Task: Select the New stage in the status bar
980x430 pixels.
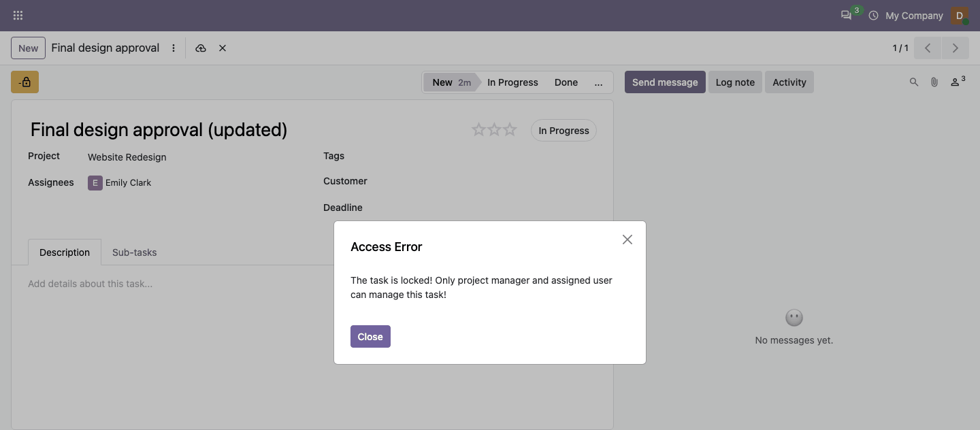Action: 452,82
